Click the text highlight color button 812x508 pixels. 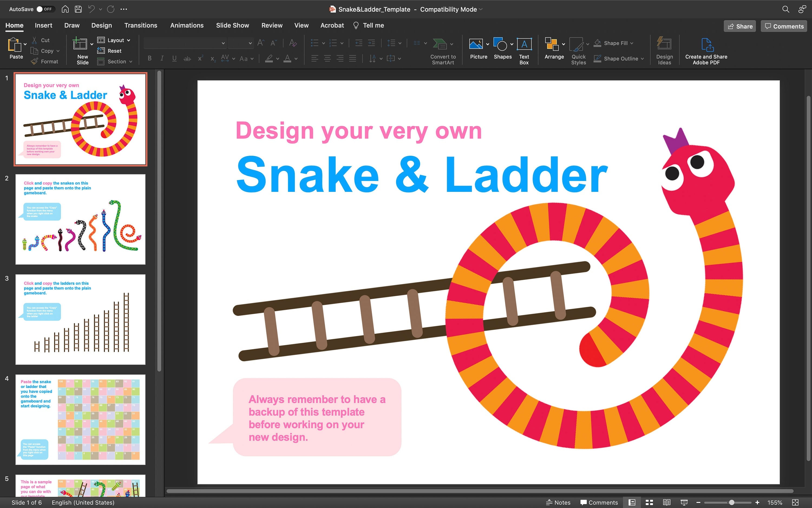[269, 59]
